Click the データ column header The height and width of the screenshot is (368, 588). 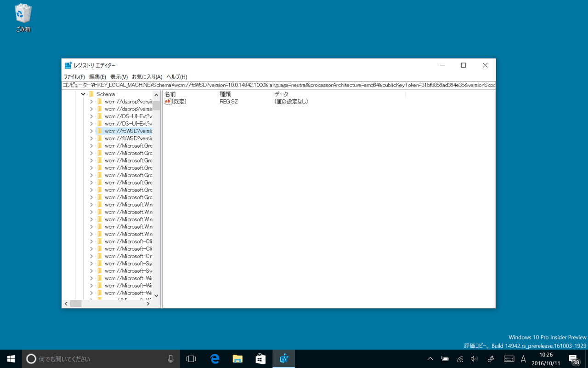pos(339,94)
